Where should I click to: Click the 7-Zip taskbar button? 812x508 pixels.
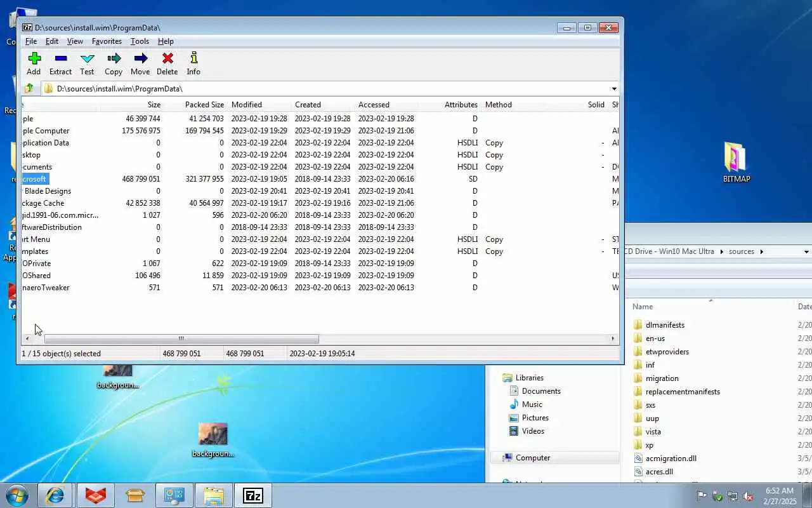click(252, 495)
